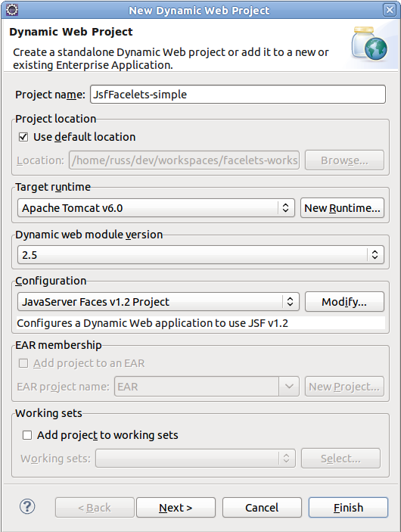
Task: Click the New Runtime... button
Action: 342,207
